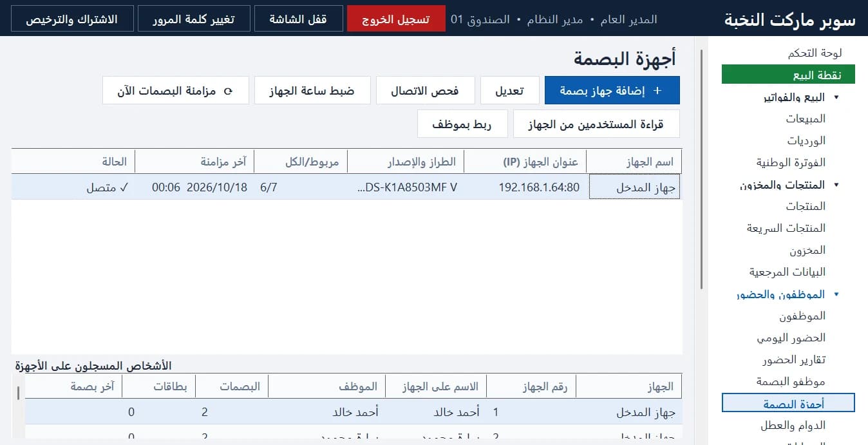Open الحضور اليومي page
868x445 pixels.
click(791, 337)
